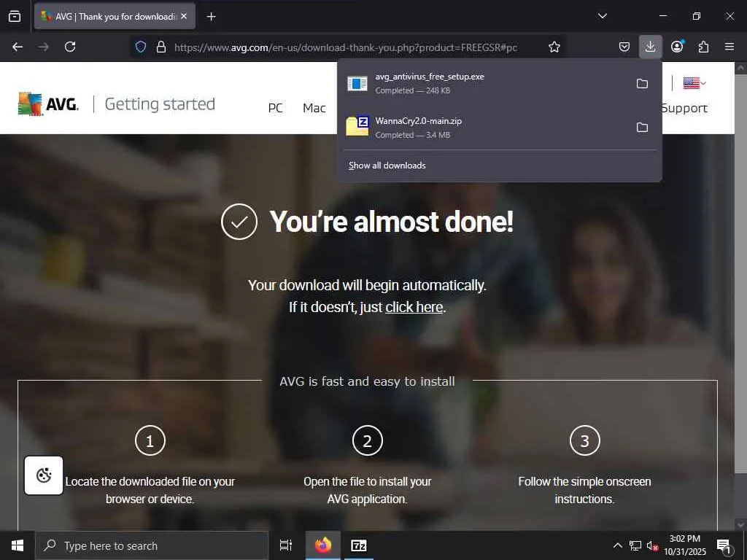This screenshot has height=560, width=747.
Task: Select the Mac navigation item
Action: point(314,108)
